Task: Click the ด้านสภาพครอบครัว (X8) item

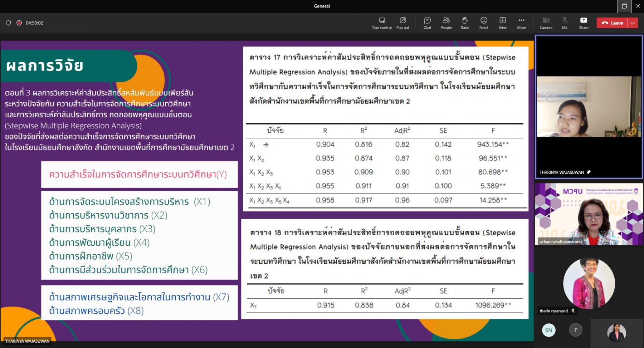Action: click(x=96, y=311)
